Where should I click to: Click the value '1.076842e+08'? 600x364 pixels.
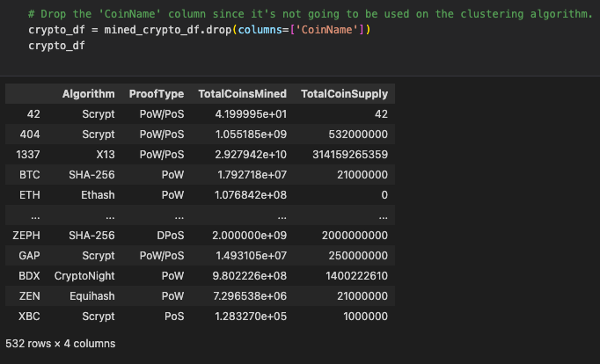click(x=251, y=195)
